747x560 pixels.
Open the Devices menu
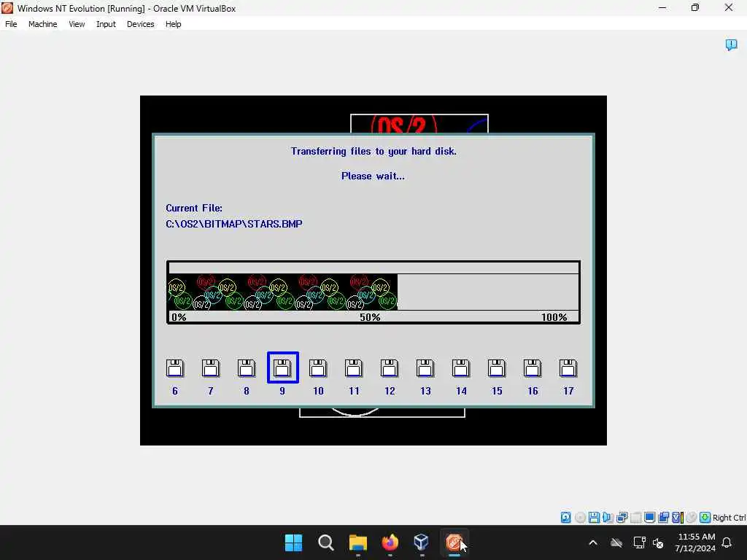click(x=140, y=24)
